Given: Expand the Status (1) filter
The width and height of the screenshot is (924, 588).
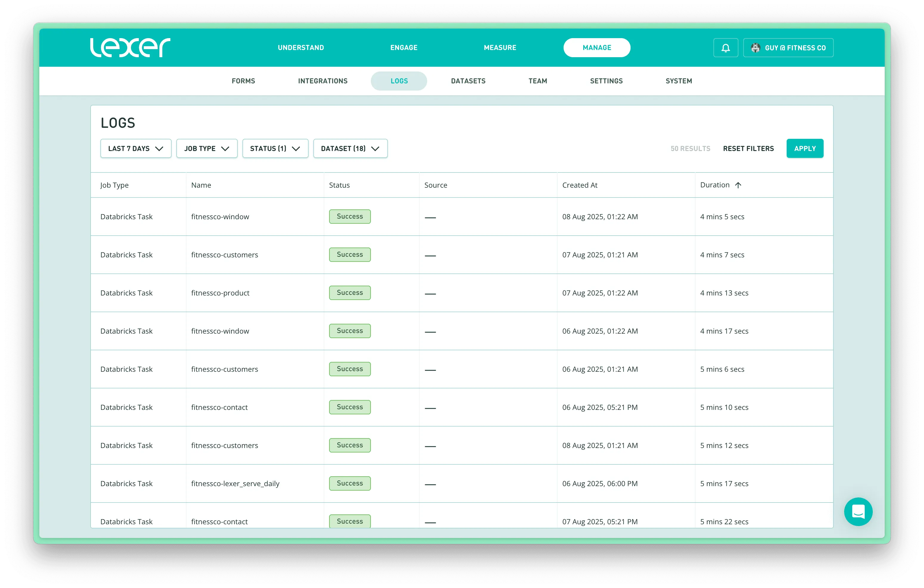Looking at the screenshot, I should click(275, 149).
